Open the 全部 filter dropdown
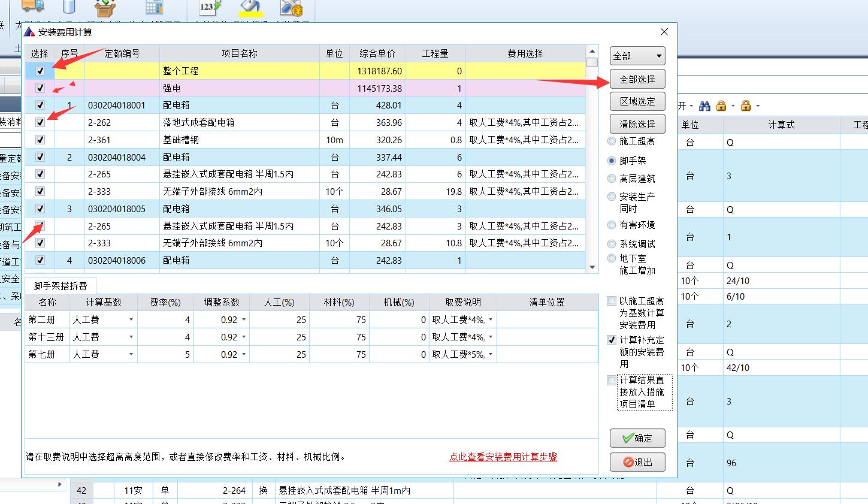Screen dimensions: 868x504 click(637, 56)
